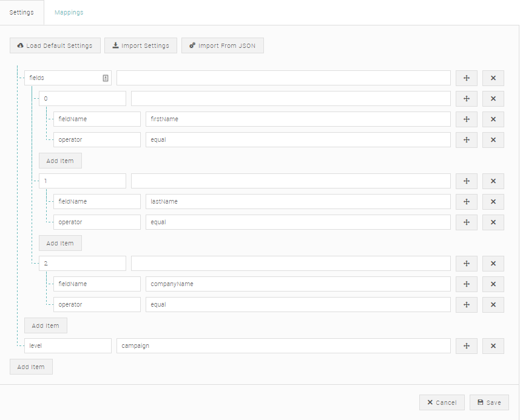The image size is (520, 420).
Task: Remove array item 2 using its X icon
Action: 493,263
